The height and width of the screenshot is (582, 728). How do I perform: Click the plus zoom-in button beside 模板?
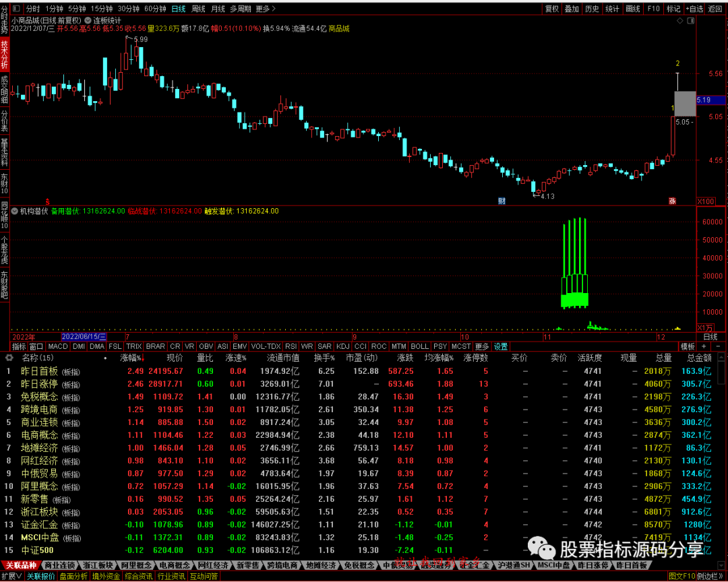point(704,347)
